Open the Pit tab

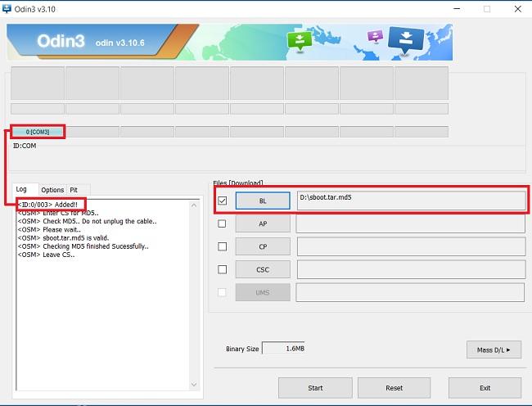click(74, 190)
